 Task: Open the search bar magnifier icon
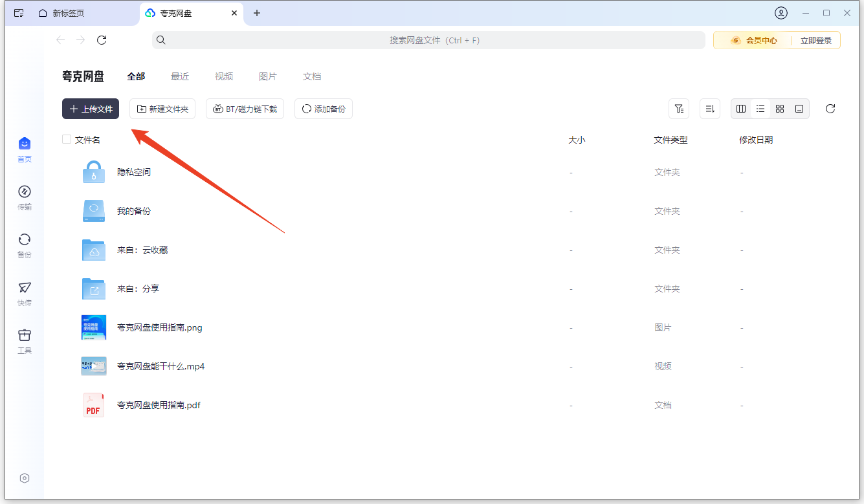tap(161, 39)
